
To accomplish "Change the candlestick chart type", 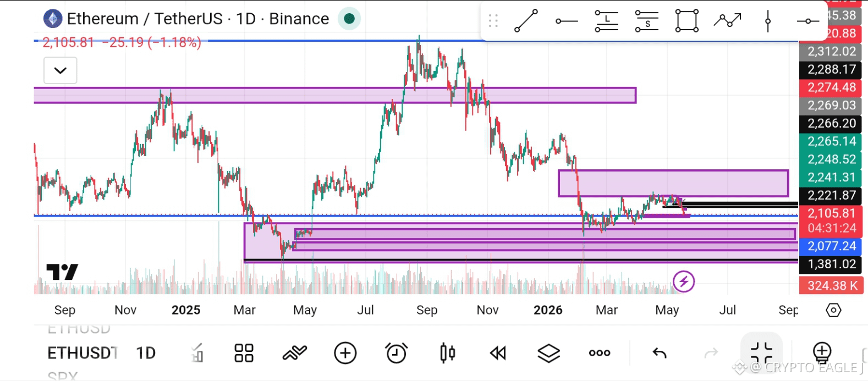I will click(x=447, y=353).
